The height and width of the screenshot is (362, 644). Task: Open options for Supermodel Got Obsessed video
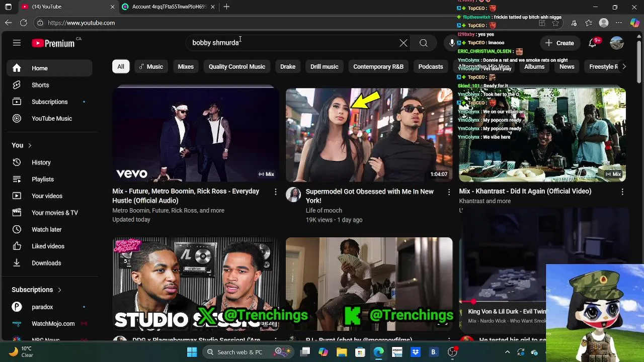pos(449,192)
